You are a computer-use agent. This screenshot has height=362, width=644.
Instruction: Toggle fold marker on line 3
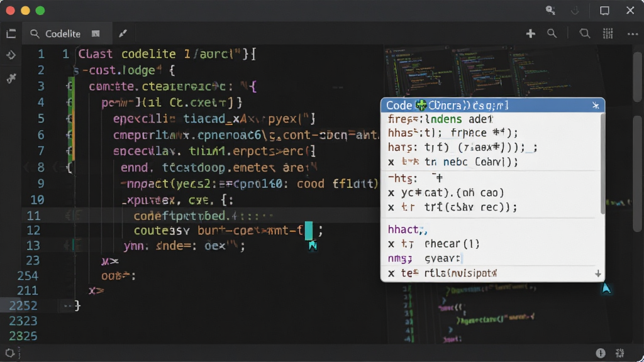pos(70,87)
